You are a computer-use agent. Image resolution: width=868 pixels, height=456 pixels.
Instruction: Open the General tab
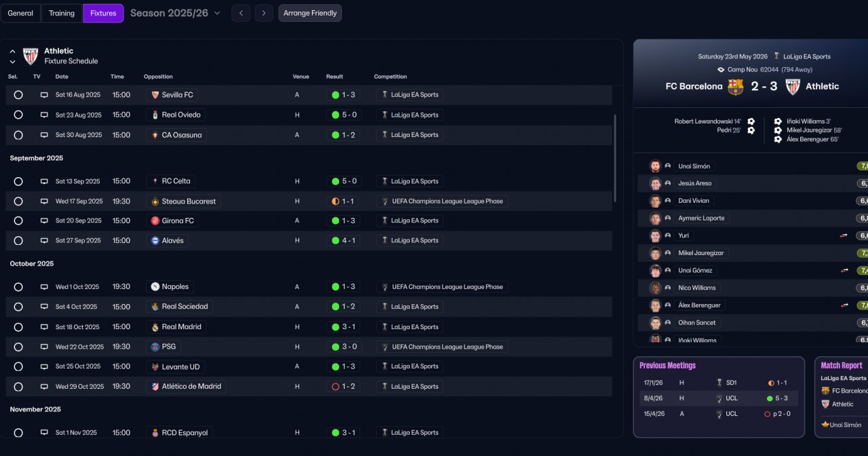[20, 13]
